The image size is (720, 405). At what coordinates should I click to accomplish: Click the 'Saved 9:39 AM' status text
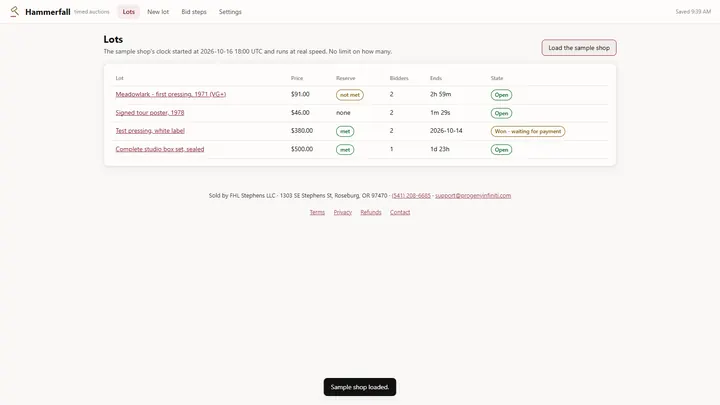click(x=693, y=12)
